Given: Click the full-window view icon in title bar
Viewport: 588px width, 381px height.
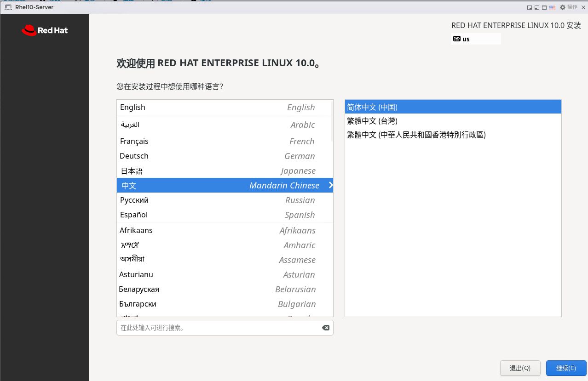Looking at the screenshot, I should [x=544, y=7].
